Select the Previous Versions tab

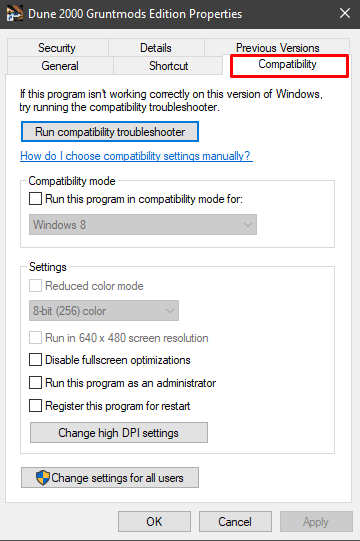tap(278, 48)
